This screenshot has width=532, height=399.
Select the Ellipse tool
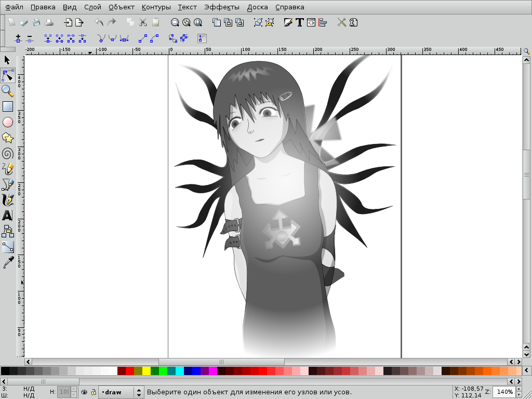point(8,122)
